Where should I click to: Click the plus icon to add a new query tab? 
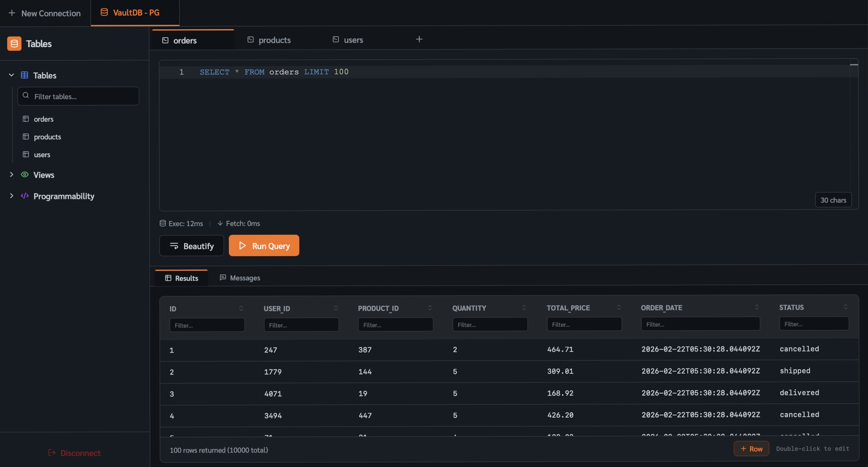point(419,39)
